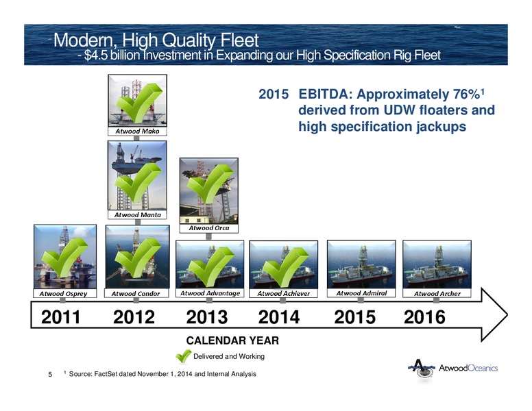The height and width of the screenshot is (411, 532).
Task: Click the Atwood Osprey rig thumbnail
Action: click(65, 257)
